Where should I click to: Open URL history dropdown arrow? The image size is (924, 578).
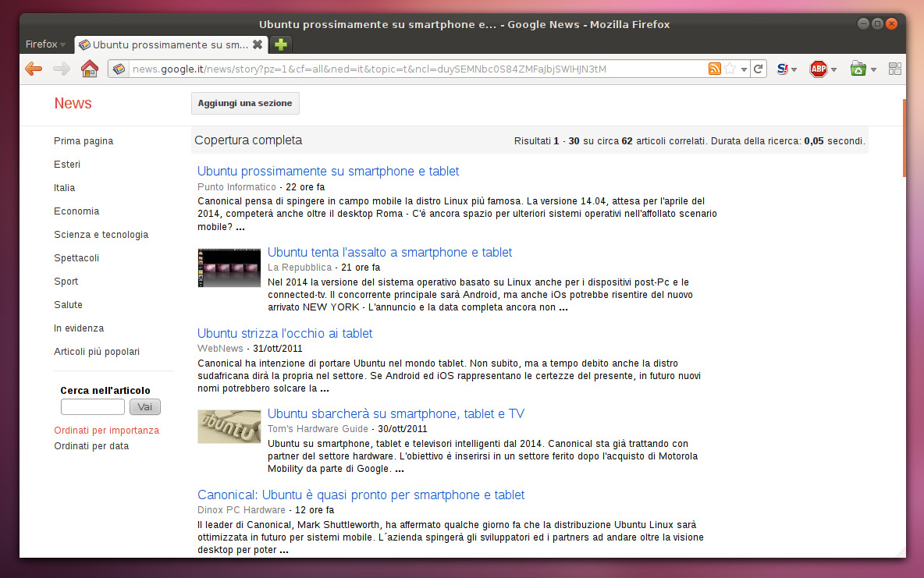pos(745,69)
